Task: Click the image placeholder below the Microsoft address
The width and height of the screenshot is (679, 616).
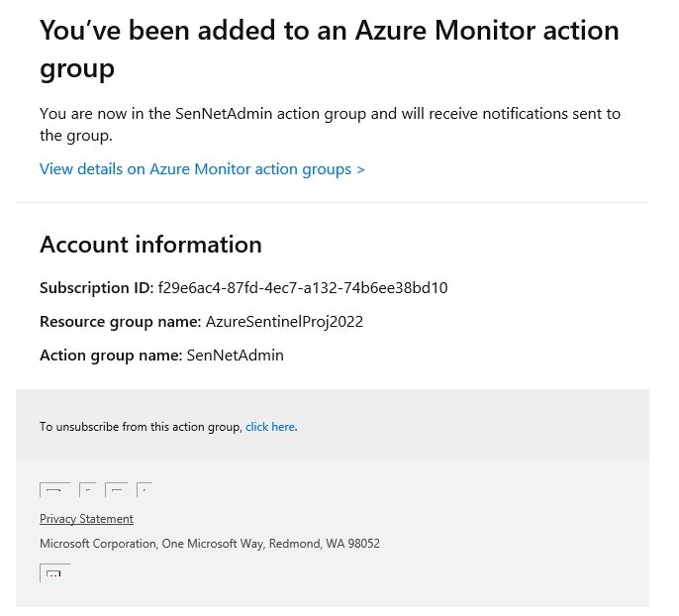Action: point(54,573)
